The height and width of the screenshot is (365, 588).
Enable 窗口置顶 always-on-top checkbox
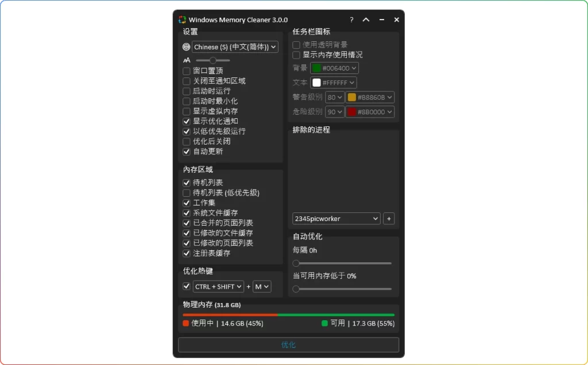tap(187, 71)
